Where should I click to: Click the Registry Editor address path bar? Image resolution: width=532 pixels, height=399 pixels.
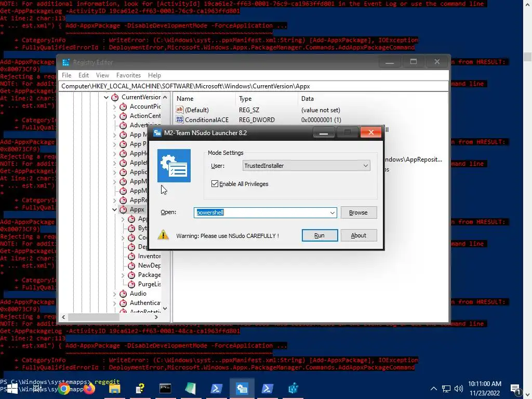tap(254, 86)
